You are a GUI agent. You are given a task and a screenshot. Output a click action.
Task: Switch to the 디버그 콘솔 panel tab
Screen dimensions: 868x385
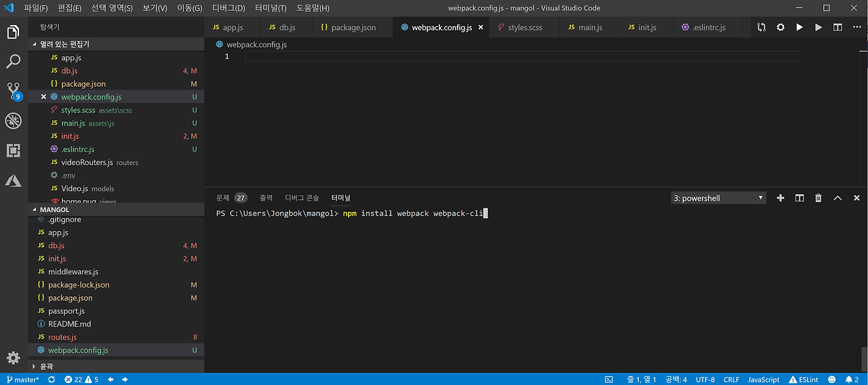[302, 198]
